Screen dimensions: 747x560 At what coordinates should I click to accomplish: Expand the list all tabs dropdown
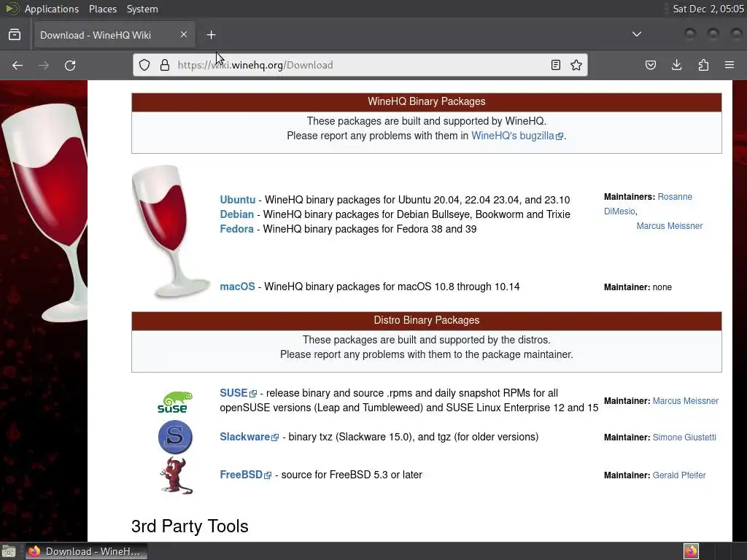click(636, 34)
